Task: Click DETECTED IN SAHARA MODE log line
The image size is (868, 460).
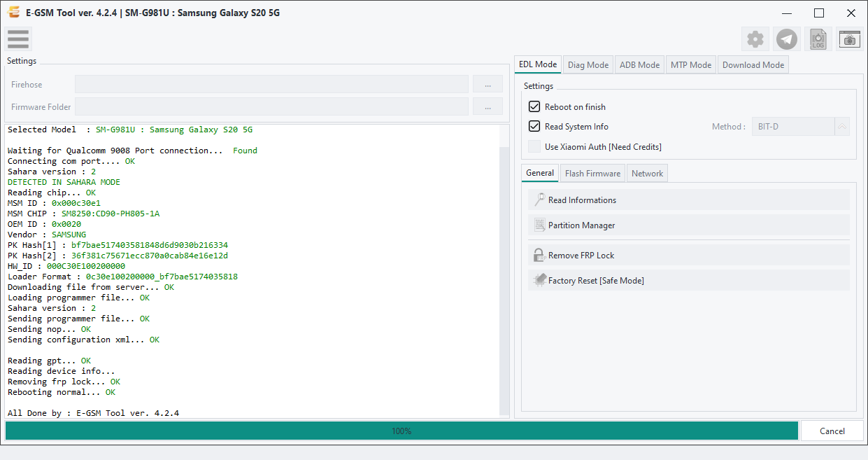Action: click(64, 182)
